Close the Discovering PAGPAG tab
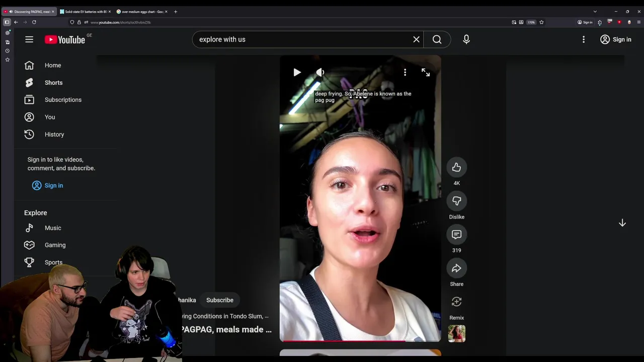The image size is (644, 362). [53, 12]
